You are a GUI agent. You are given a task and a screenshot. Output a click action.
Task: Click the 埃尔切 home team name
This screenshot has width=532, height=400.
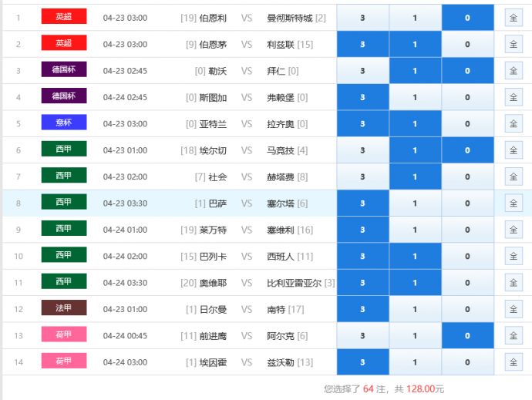213,150
